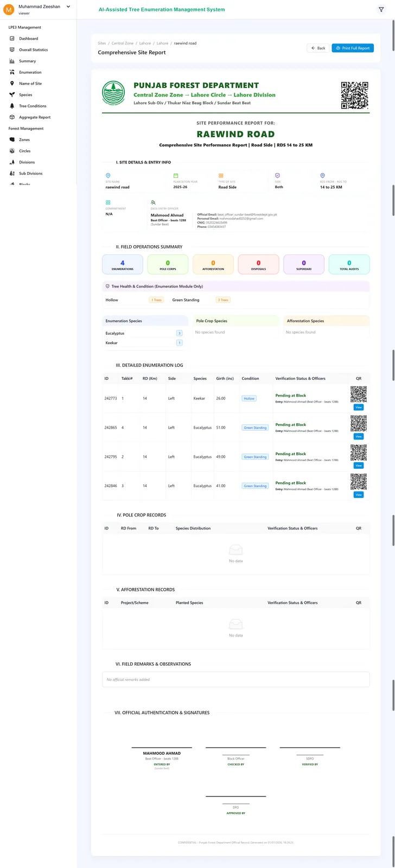395x868 pixels.
Task: Open the filter icon at top right
Action: pos(381,9)
